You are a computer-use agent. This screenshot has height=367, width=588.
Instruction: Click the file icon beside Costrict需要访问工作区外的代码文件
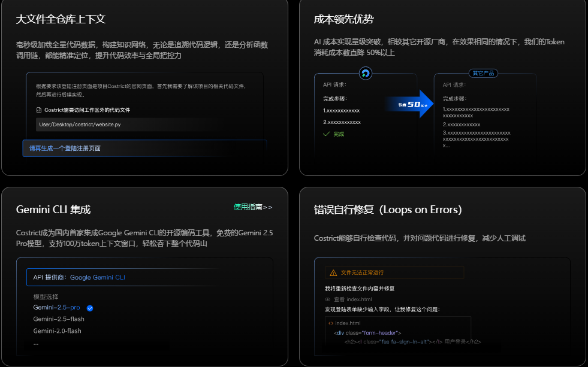[x=38, y=110]
